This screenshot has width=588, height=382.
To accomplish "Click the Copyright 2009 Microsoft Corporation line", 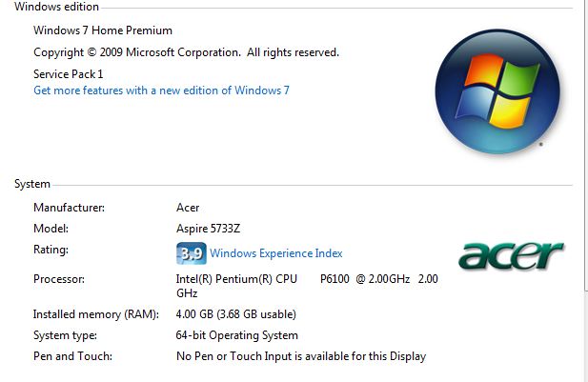I will click(187, 52).
